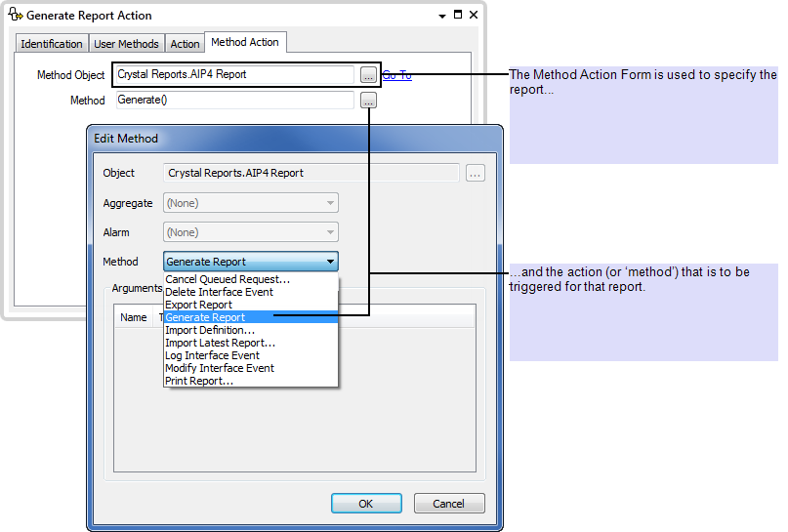788x532 pixels.
Task: Choose Print Report... in the method list
Action: pyautogui.click(x=199, y=381)
